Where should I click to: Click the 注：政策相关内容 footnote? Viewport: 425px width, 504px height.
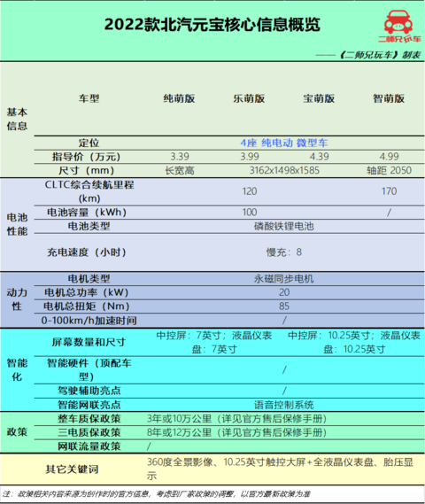[157, 493]
